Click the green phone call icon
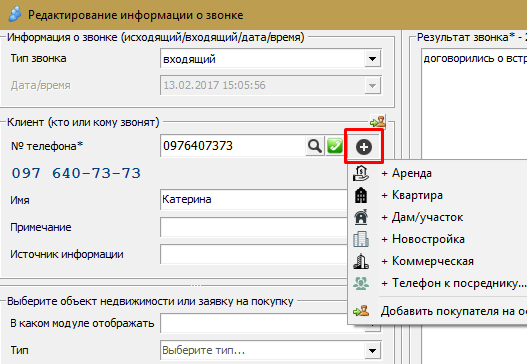527x364 pixels. pos(335,146)
